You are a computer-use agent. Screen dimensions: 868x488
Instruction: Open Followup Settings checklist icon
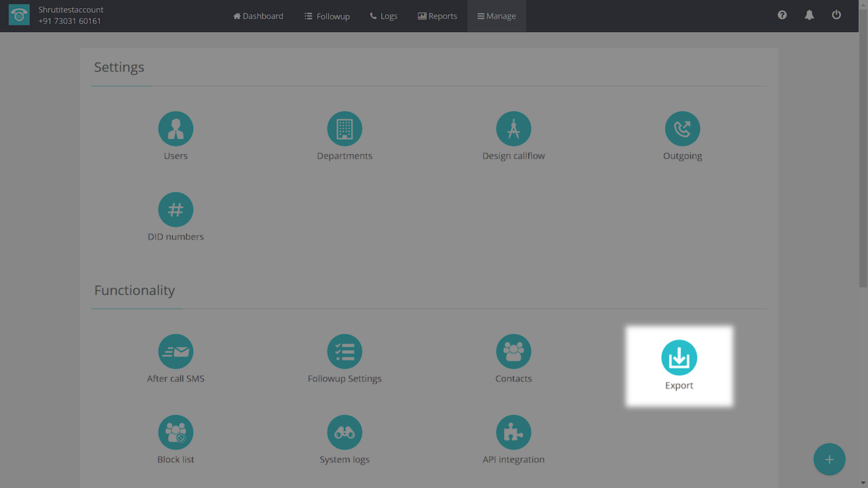(344, 352)
